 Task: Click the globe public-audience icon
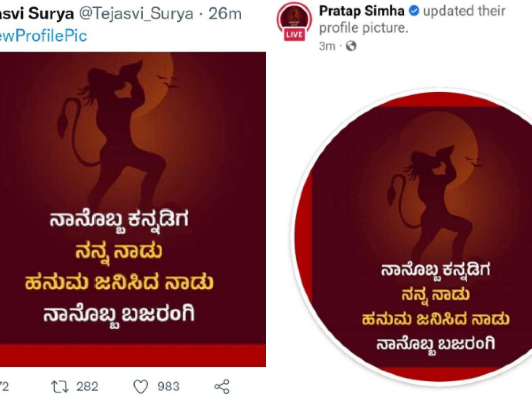(351, 46)
